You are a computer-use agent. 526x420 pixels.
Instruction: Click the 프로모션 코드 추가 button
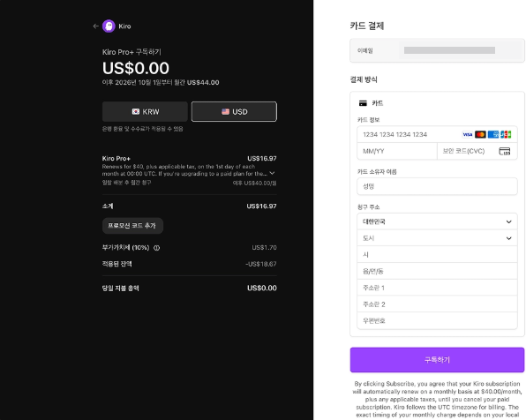[x=132, y=226]
